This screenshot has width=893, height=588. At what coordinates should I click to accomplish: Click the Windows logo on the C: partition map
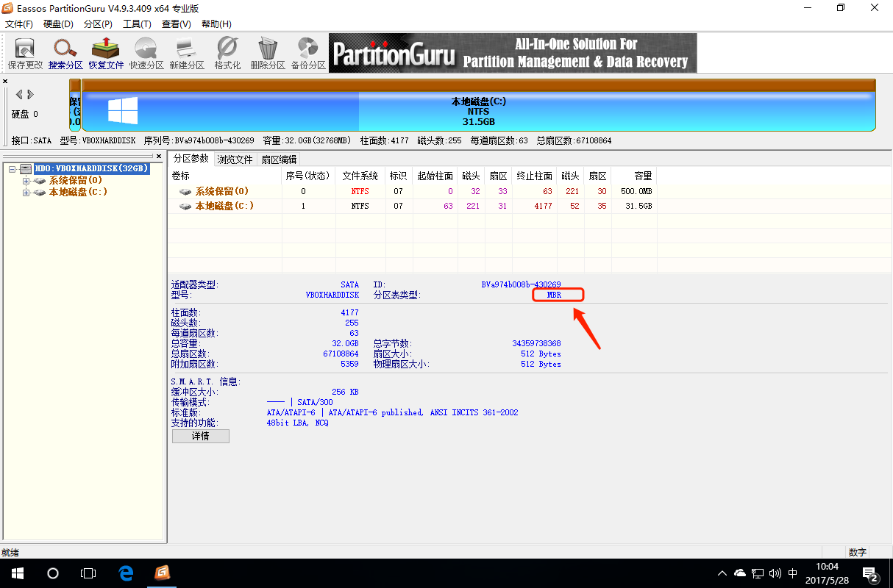123,111
